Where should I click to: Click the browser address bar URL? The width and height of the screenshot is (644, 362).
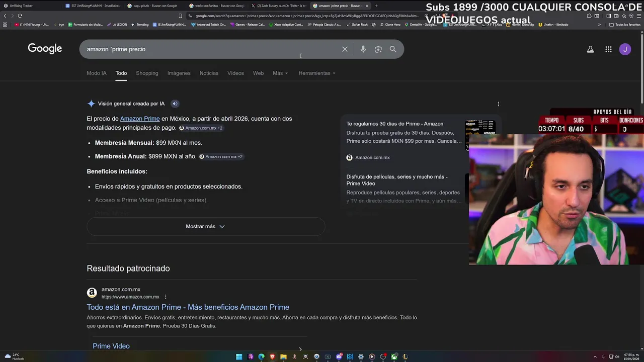(x=307, y=16)
